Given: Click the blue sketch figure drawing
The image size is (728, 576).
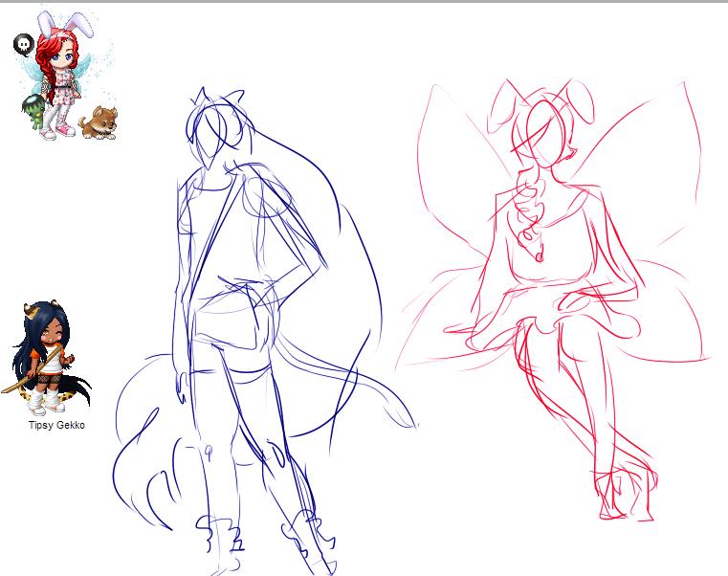Looking at the screenshot, I should coord(265,331).
